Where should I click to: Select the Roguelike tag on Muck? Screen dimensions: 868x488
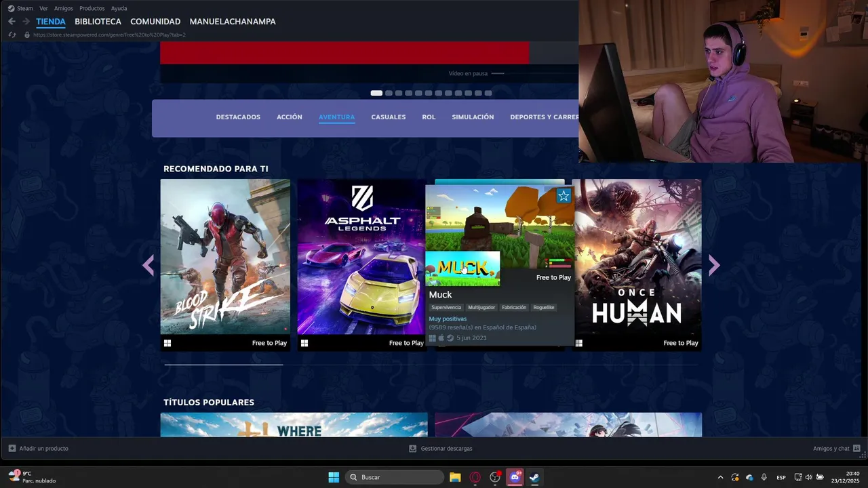pyautogui.click(x=544, y=308)
